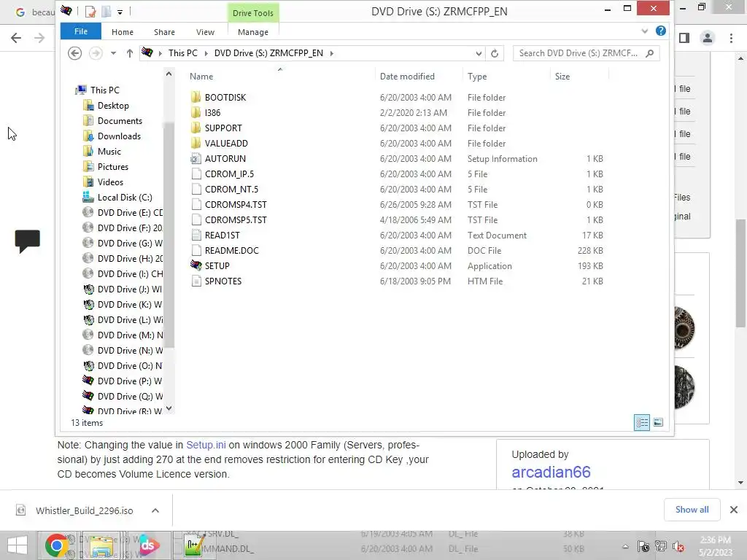
Task: Select file CDROM_IP.5
Action: click(x=229, y=174)
